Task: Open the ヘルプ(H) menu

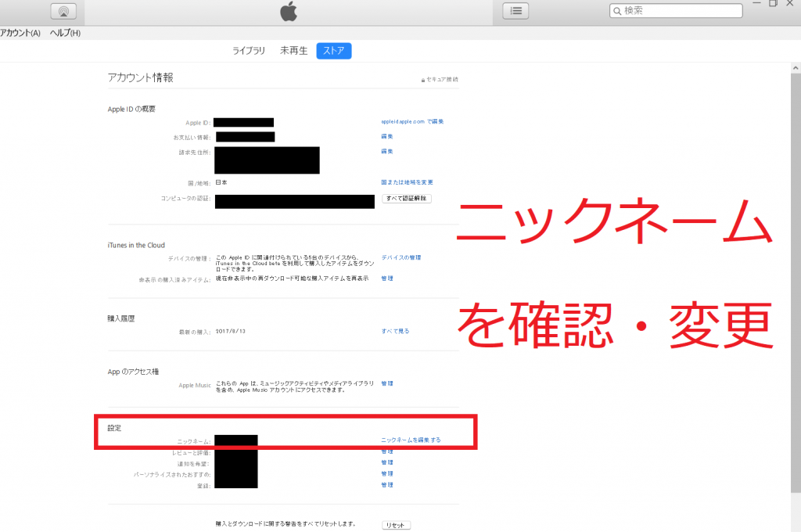Action: click(x=65, y=33)
